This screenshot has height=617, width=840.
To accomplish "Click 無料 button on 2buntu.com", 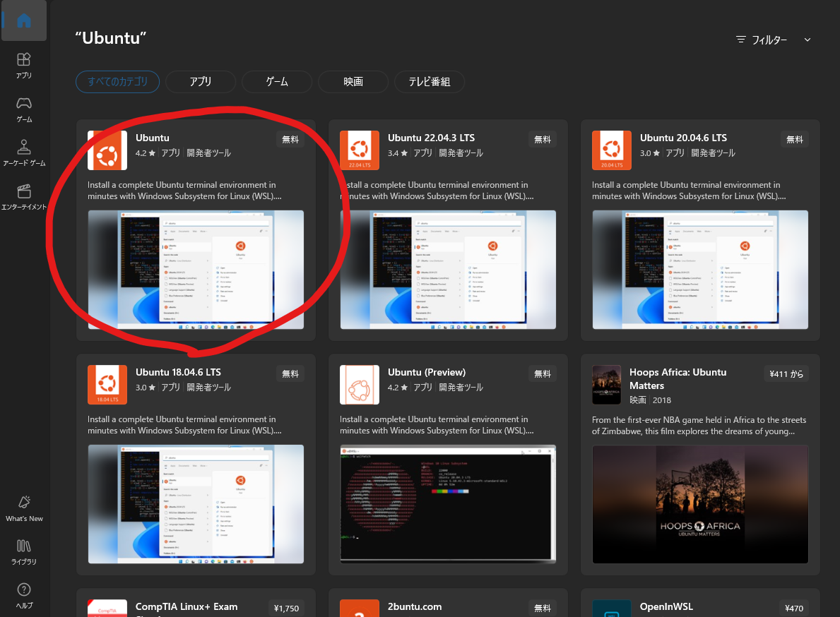I will [543, 608].
